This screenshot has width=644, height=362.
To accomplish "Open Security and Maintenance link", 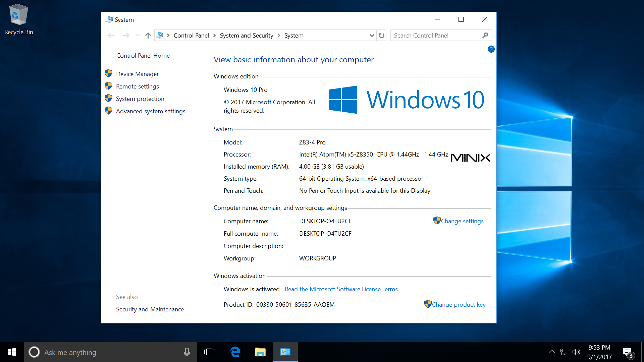I will [150, 309].
